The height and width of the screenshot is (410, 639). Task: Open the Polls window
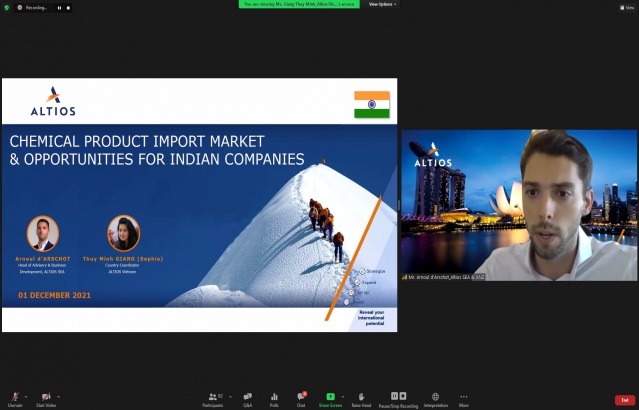[274, 399]
